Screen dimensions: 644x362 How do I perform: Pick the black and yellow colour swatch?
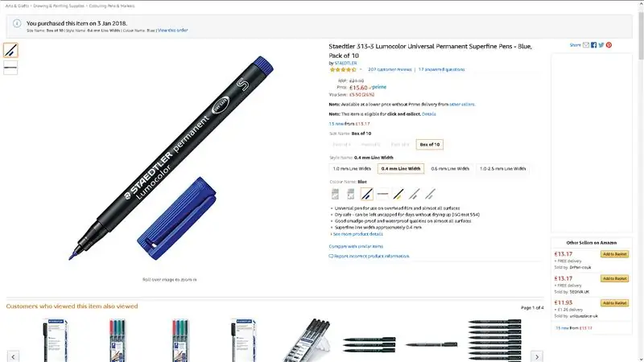pyautogui.click(x=398, y=194)
